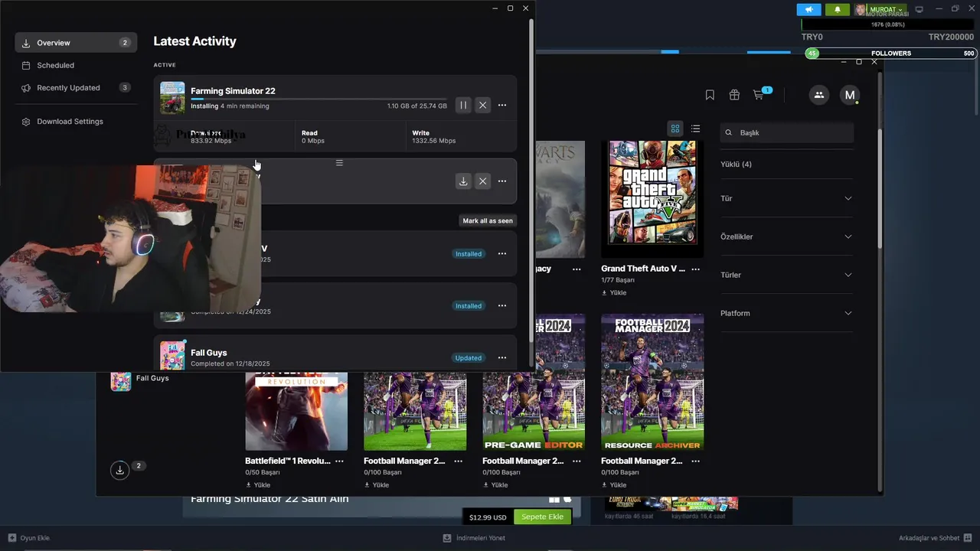
Task: Open the friends icon in Epic launcher
Action: tap(819, 95)
